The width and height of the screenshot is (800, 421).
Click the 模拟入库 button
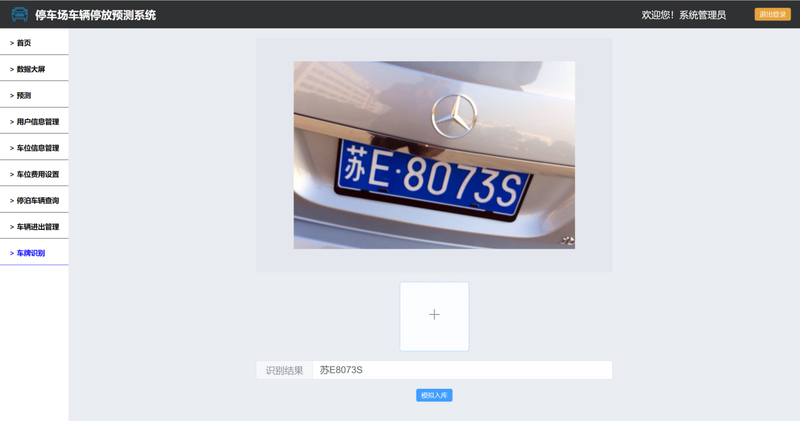click(x=434, y=395)
